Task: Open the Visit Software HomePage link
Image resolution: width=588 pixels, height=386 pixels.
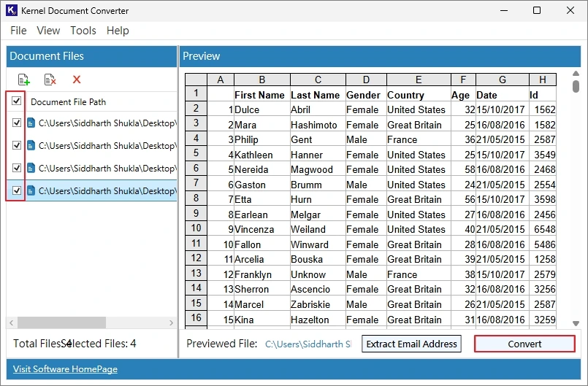Action: pyautogui.click(x=65, y=369)
